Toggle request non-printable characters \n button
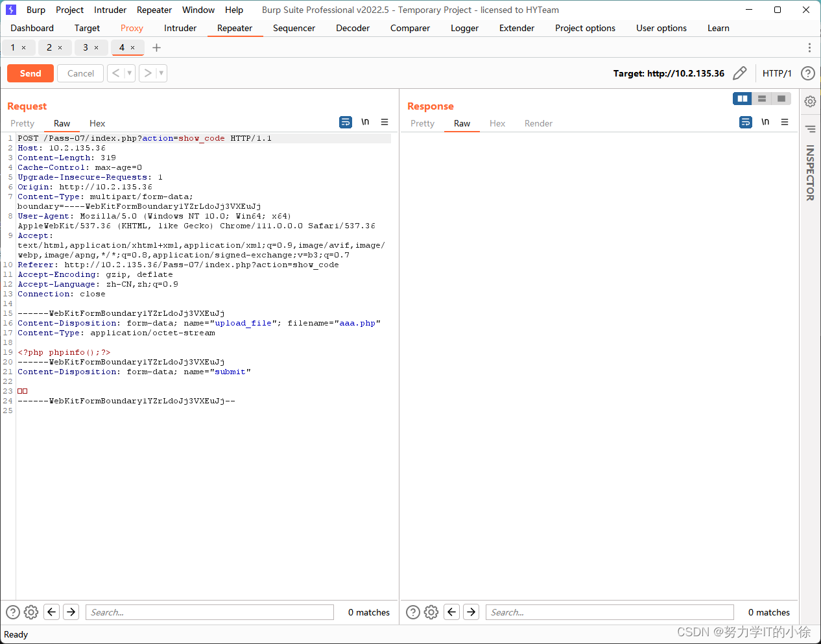The width and height of the screenshot is (821, 644). point(365,122)
